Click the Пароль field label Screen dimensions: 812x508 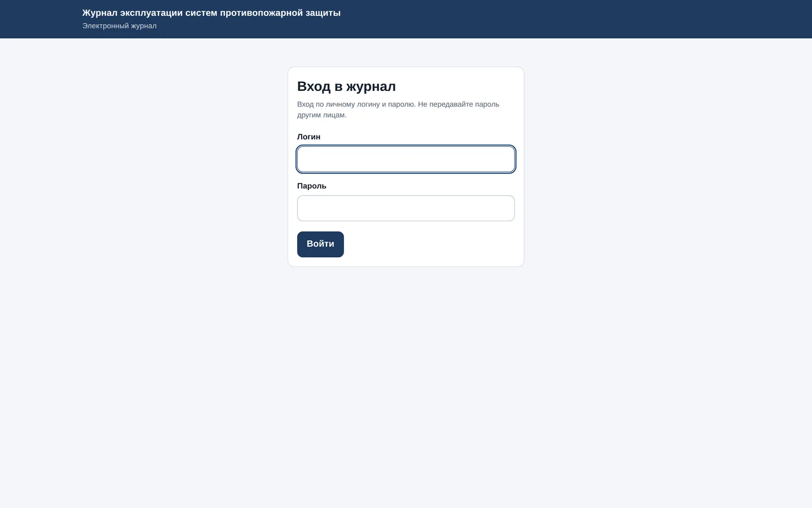(x=312, y=186)
